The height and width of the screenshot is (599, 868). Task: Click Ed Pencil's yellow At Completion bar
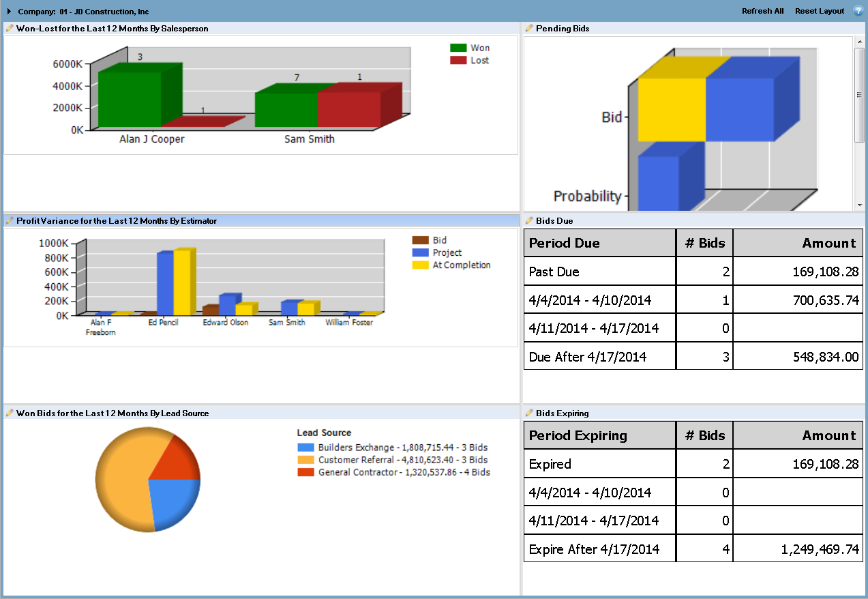(x=182, y=282)
